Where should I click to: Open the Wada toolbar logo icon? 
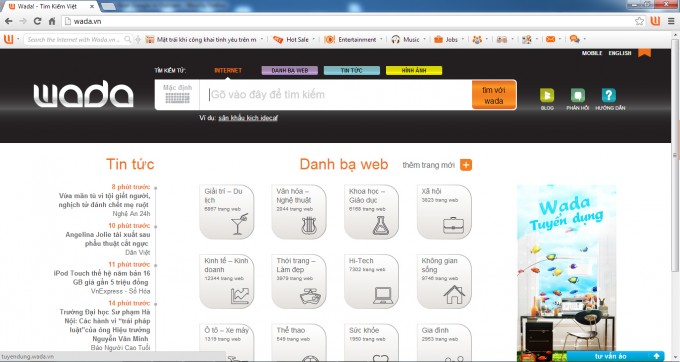tap(9, 39)
